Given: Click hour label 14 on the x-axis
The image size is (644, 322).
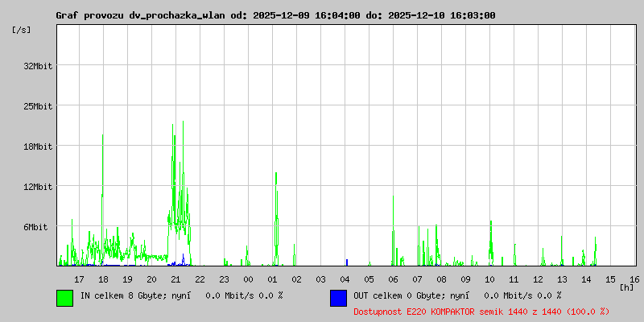Looking at the screenshot, I should [587, 279].
